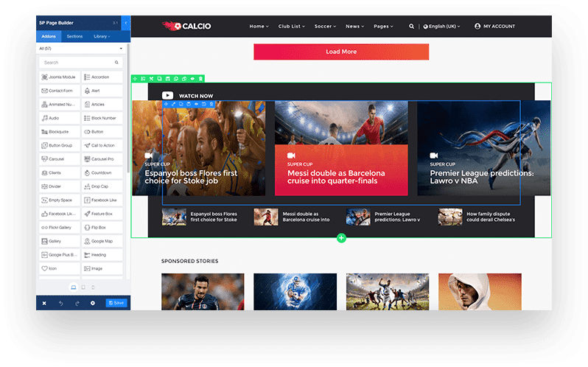The image size is (588, 367).
Task: Click the search icon in the site header
Action: tap(411, 27)
